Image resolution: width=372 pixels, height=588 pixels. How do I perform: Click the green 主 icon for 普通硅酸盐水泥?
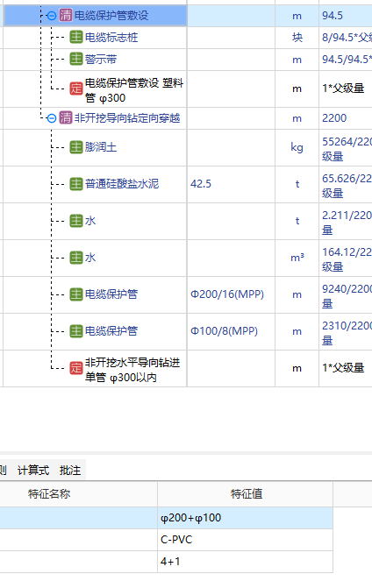76,184
